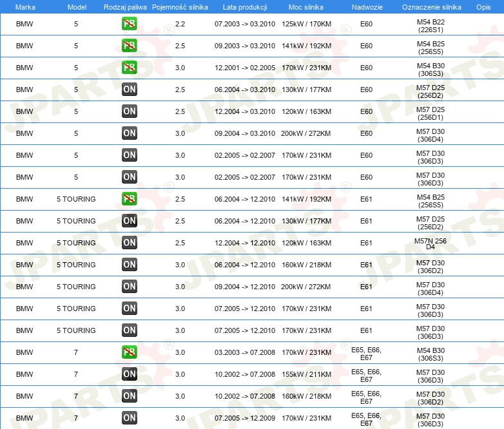The width and height of the screenshot is (504, 429).
Task: Click the Rodzaj paliwa column header
Action: point(125,7)
